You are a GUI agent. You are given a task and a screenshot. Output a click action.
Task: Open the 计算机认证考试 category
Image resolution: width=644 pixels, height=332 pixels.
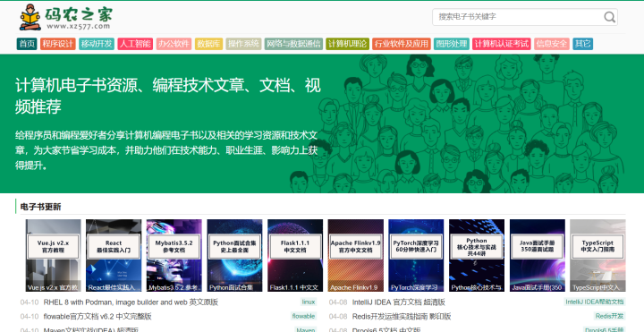502,44
